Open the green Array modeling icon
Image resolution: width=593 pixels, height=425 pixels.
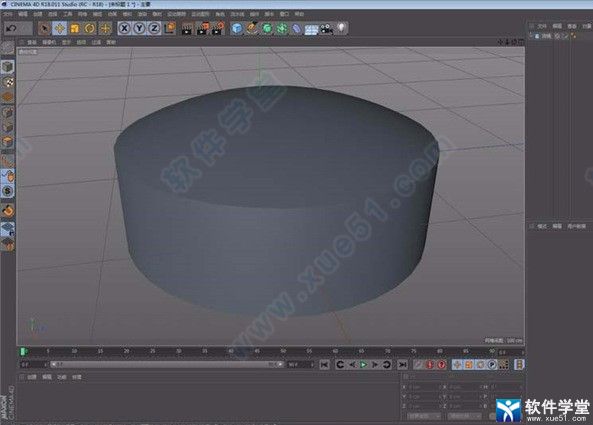tap(282, 28)
